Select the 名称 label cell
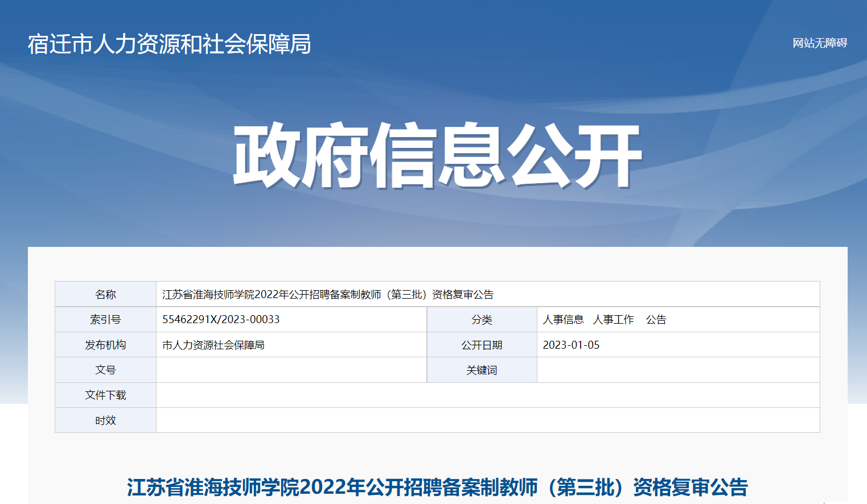The height and width of the screenshot is (504, 867). click(x=105, y=295)
